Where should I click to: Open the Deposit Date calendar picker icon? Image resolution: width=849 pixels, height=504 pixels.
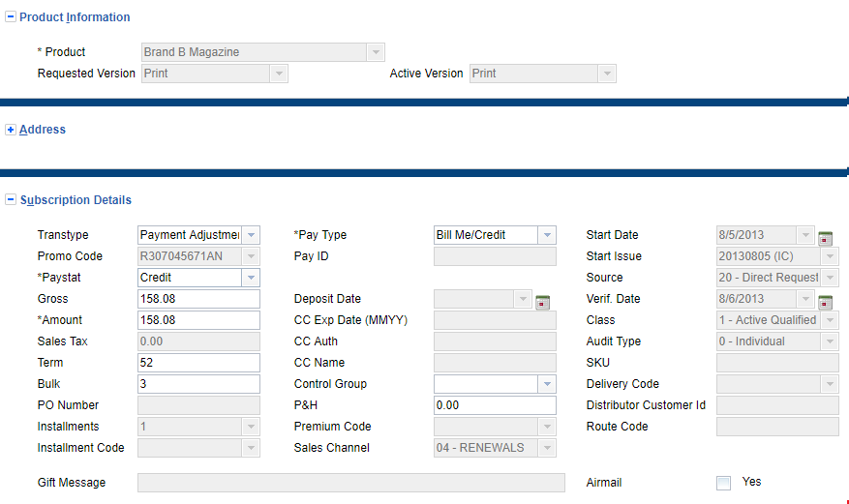coord(542,301)
